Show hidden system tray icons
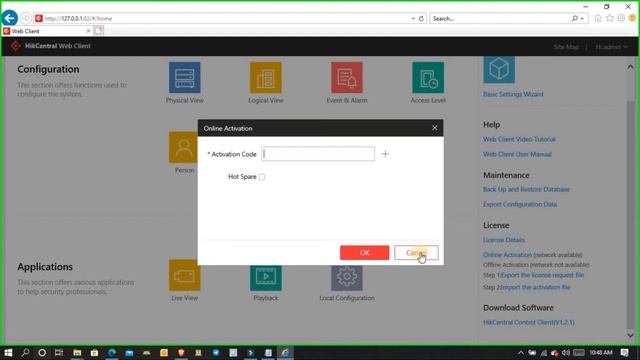 pyautogui.click(x=521, y=353)
